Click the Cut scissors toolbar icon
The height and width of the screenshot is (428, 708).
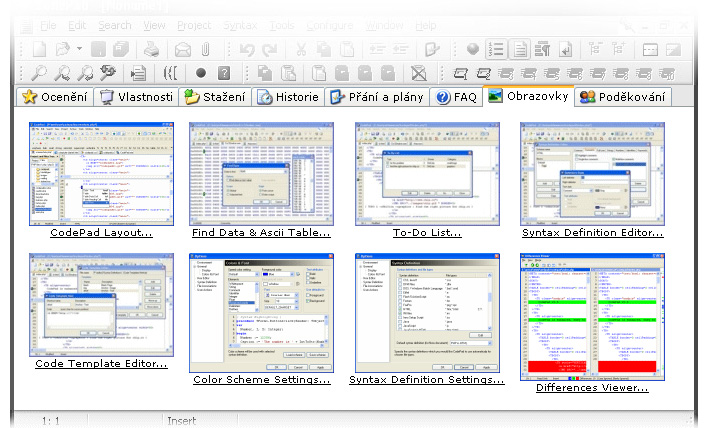(299, 49)
